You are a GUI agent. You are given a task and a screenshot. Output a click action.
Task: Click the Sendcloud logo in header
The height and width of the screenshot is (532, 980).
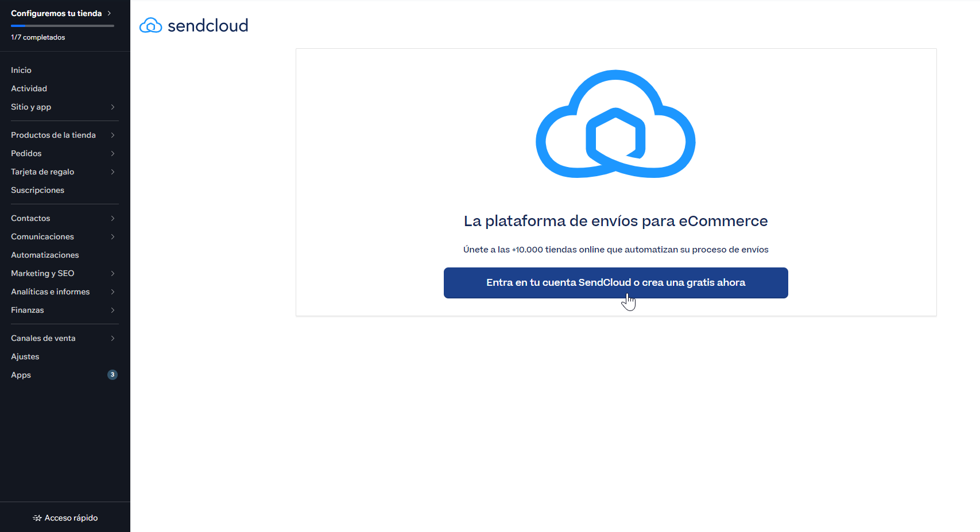pos(194,25)
